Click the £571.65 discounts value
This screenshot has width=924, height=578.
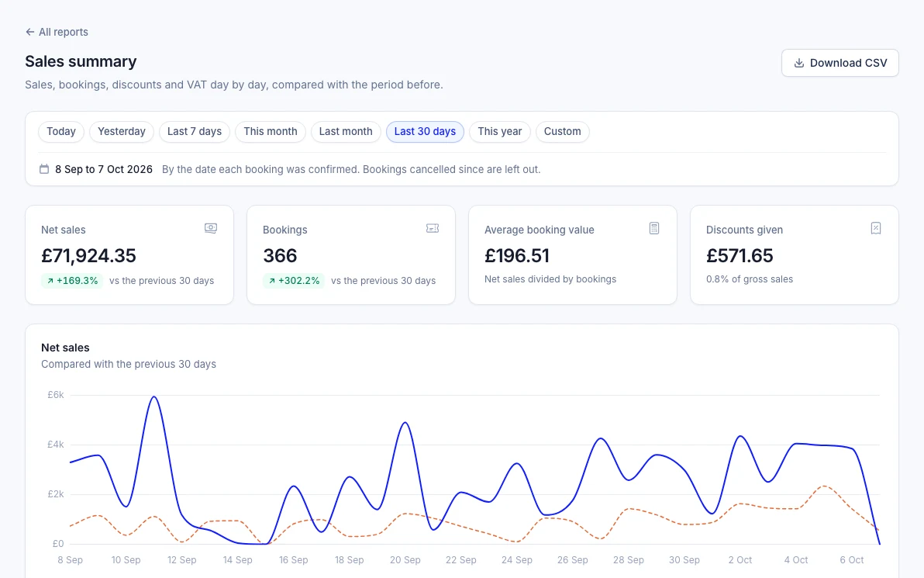[x=740, y=255]
